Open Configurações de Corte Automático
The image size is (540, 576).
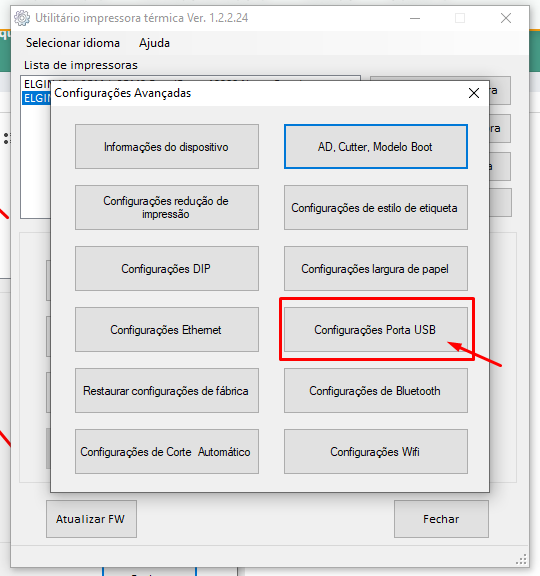pos(167,451)
